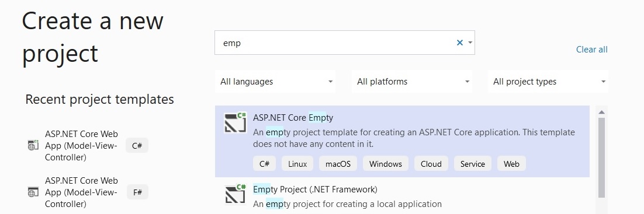Click the C# MVC recent template icon
The width and height of the screenshot is (644, 214).
[x=33, y=145]
